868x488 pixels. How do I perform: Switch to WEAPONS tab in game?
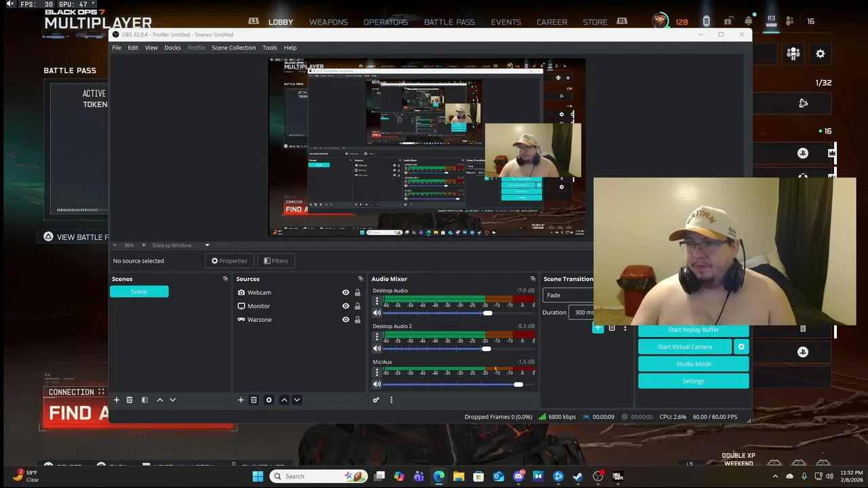328,22
